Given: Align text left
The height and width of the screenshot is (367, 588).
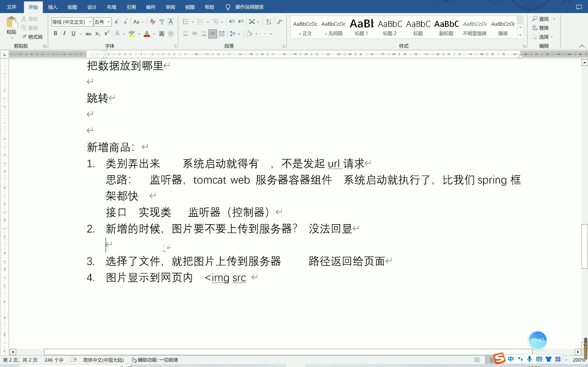Looking at the screenshot, I should click(x=185, y=34).
